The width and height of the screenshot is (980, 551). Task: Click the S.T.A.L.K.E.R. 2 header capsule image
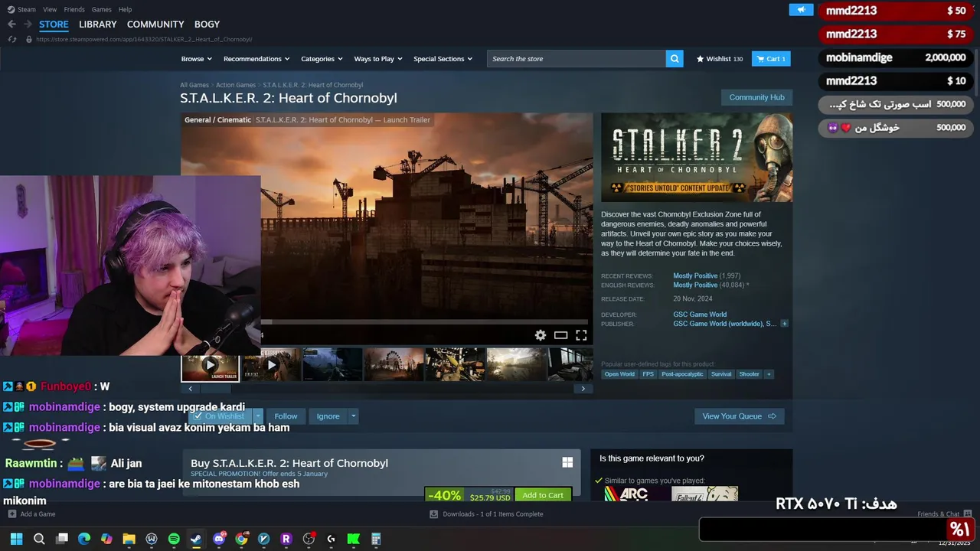pos(697,158)
